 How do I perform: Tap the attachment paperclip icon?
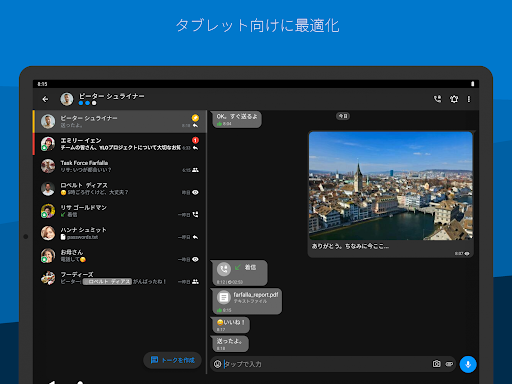click(449, 364)
